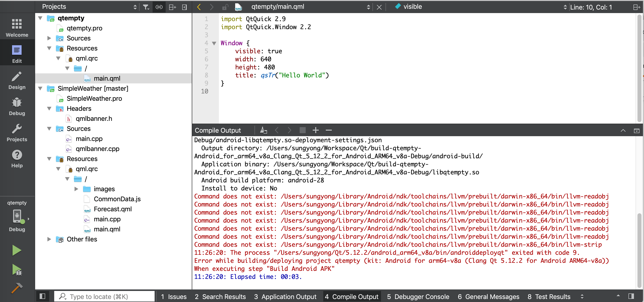This screenshot has height=302, width=644.
Task: Open the project tree filter
Action: coord(146,7)
